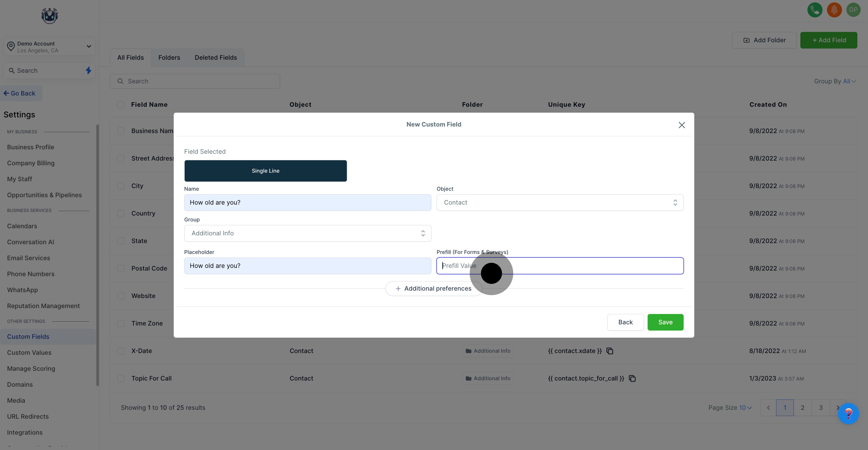Copy the contact.xdate unique key
This screenshot has width=868, height=450.
click(x=609, y=351)
